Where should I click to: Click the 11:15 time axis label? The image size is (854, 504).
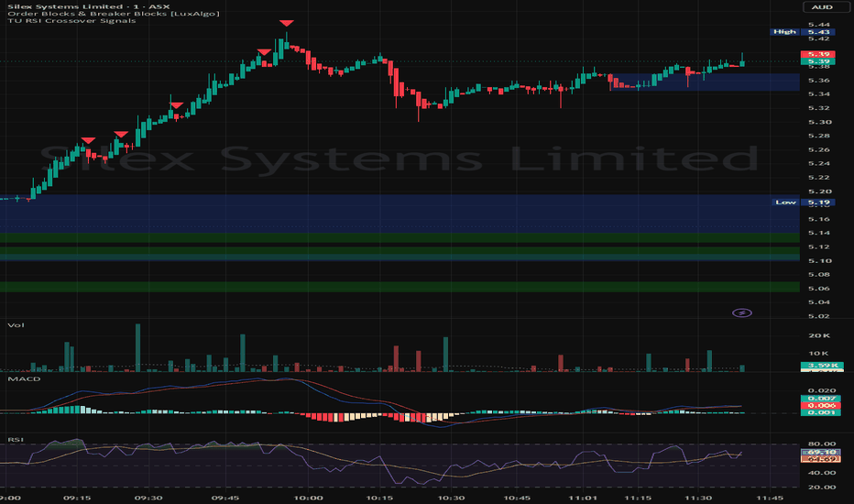pyautogui.click(x=638, y=498)
